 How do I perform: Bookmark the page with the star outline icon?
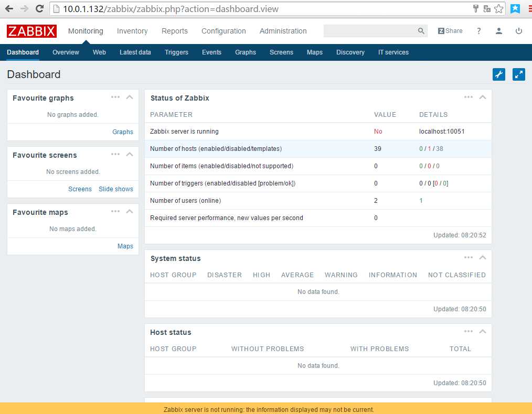499,9
